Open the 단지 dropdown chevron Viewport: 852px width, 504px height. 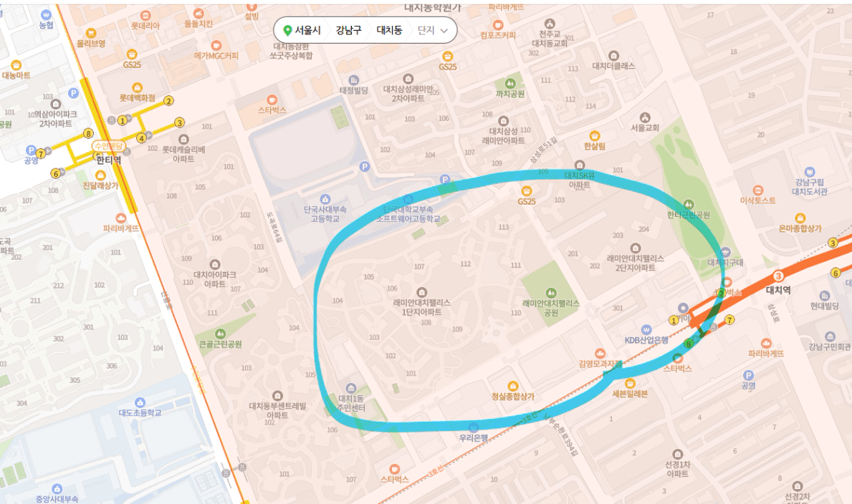coord(444,30)
